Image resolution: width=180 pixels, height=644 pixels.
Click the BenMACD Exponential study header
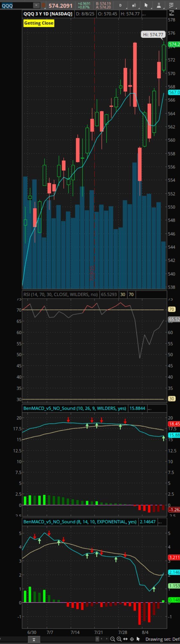pos(80,522)
